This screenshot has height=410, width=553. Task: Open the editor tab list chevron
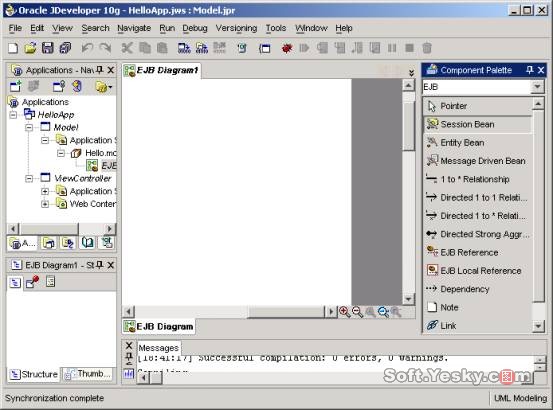tap(411, 73)
